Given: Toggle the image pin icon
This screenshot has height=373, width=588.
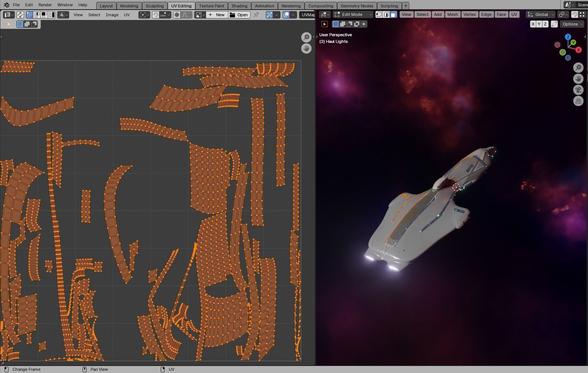Looking at the screenshot, I should (x=256, y=15).
